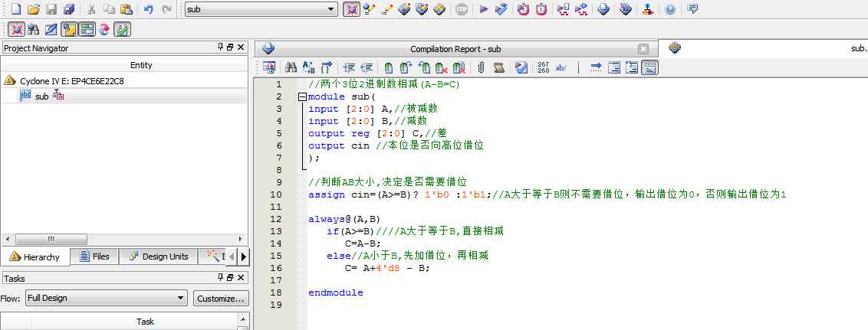The height and width of the screenshot is (330, 868).
Task: Toggle the Project Navigator panel button
Action: [x=69, y=29]
